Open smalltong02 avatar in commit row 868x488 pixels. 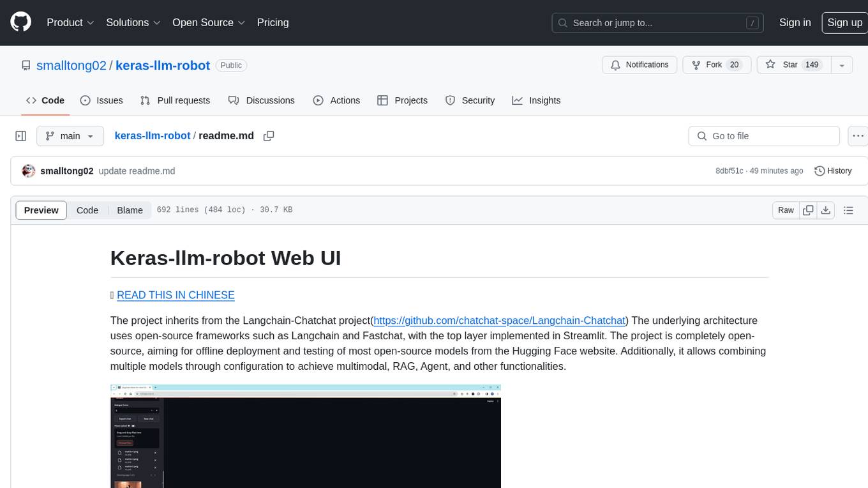[x=28, y=171]
